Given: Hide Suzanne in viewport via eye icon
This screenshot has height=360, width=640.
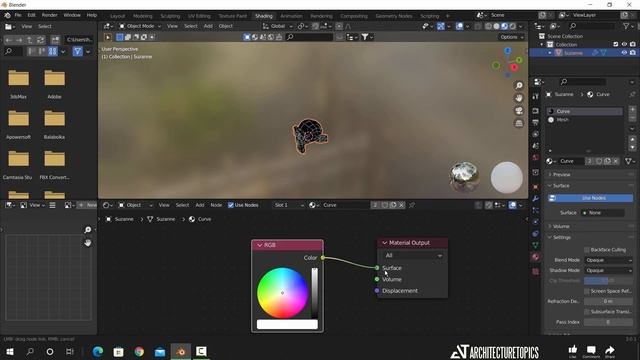Looking at the screenshot, I should (x=624, y=53).
